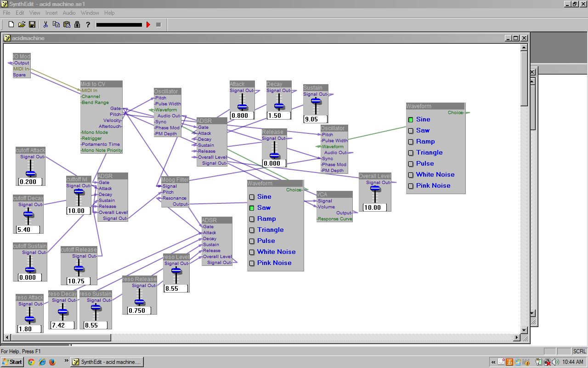Image resolution: width=588 pixels, height=368 pixels.
Task: Open the Audio menu
Action: pyautogui.click(x=69, y=13)
